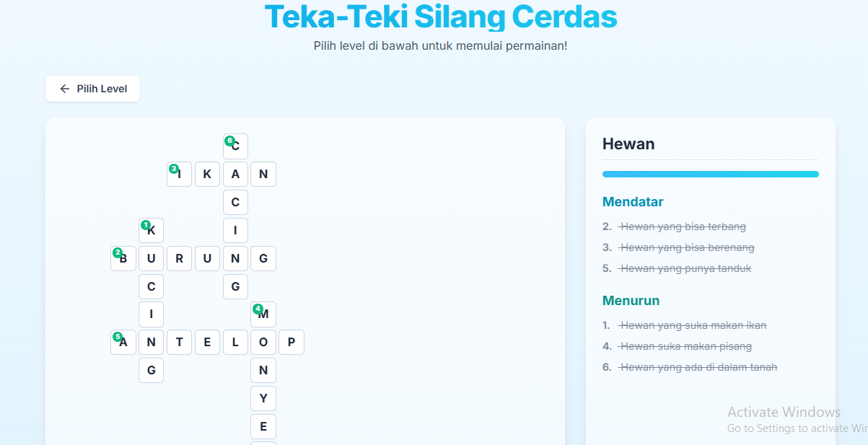Choose the clue "Hewan yang punya tanduk"
The height and width of the screenshot is (445, 868).
pyautogui.click(x=685, y=268)
